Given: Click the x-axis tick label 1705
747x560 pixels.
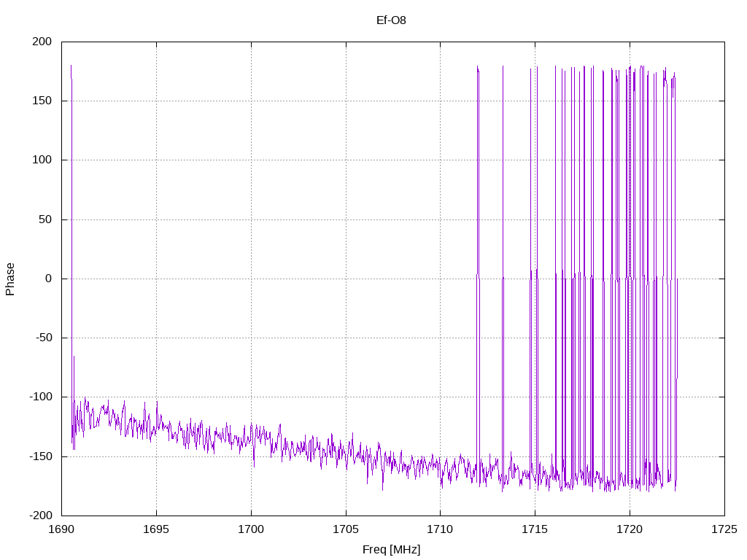Looking at the screenshot, I should [x=346, y=529].
